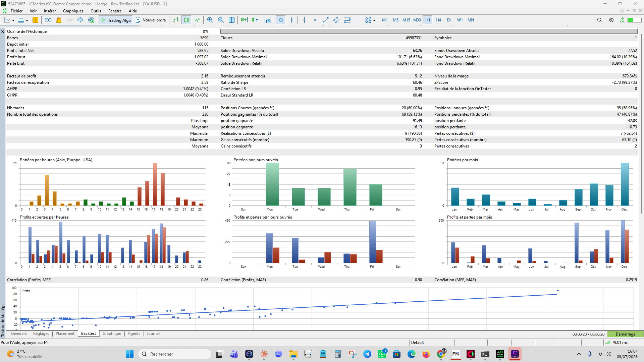Draw a horizontal line
Screen dimensions: 644x362
[315, 20]
